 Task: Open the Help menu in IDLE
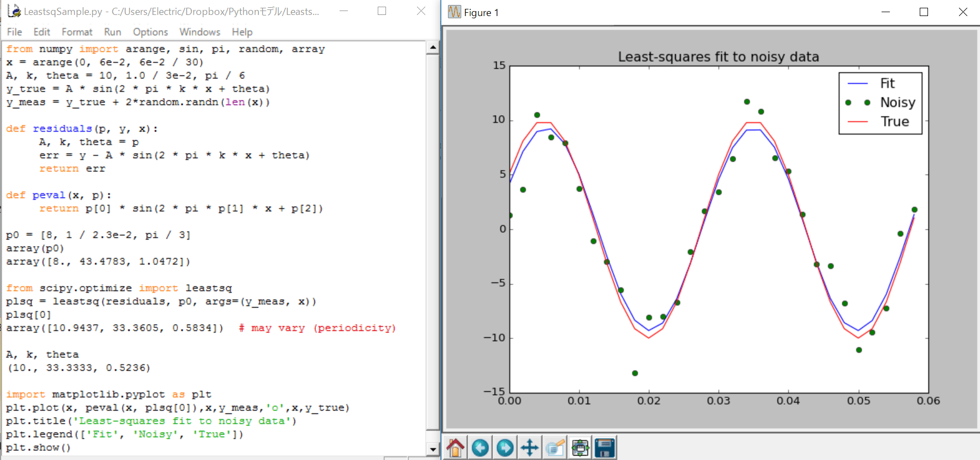[x=242, y=32]
